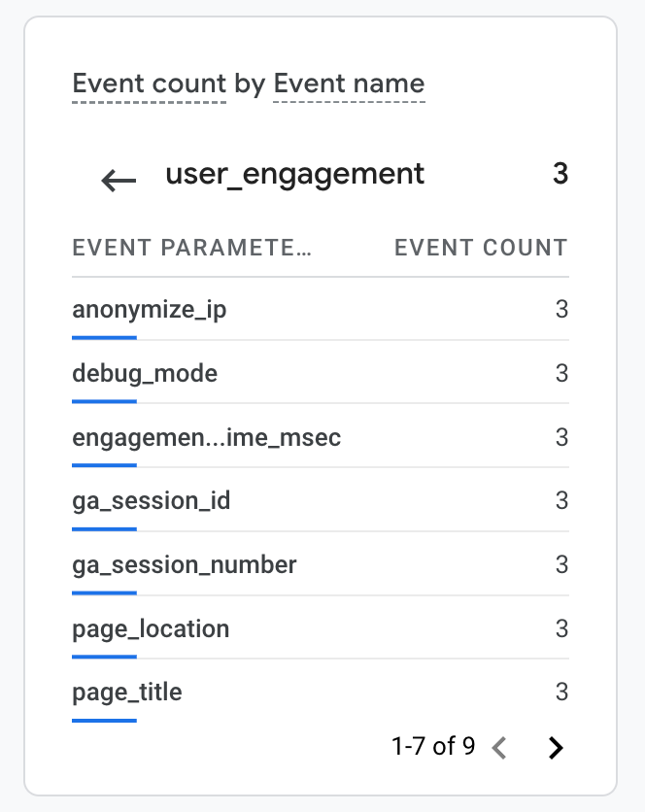Image resolution: width=645 pixels, height=812 pixels.
Task: Click the previous page chevron
Action: coord(499,747)
